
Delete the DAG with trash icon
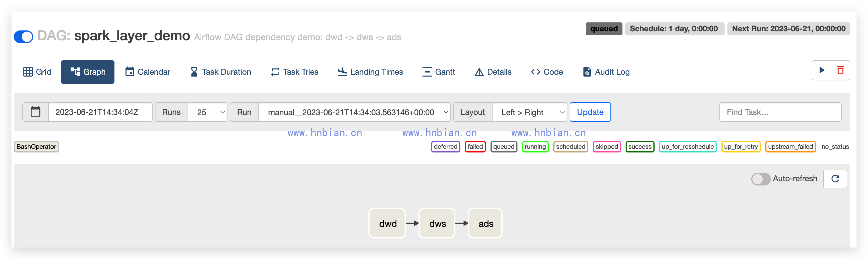pos(840,70)
